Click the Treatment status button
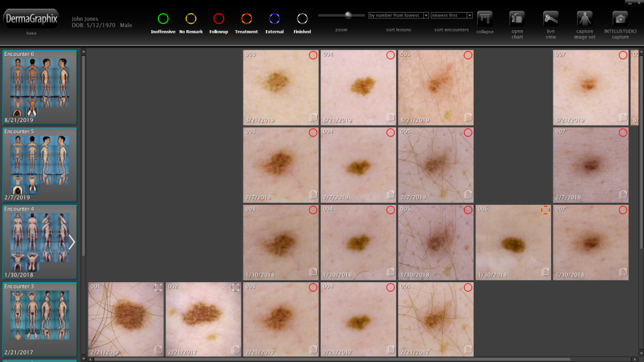Image resolution: width=644 pixels, height=362 pixels. (247, 19)
